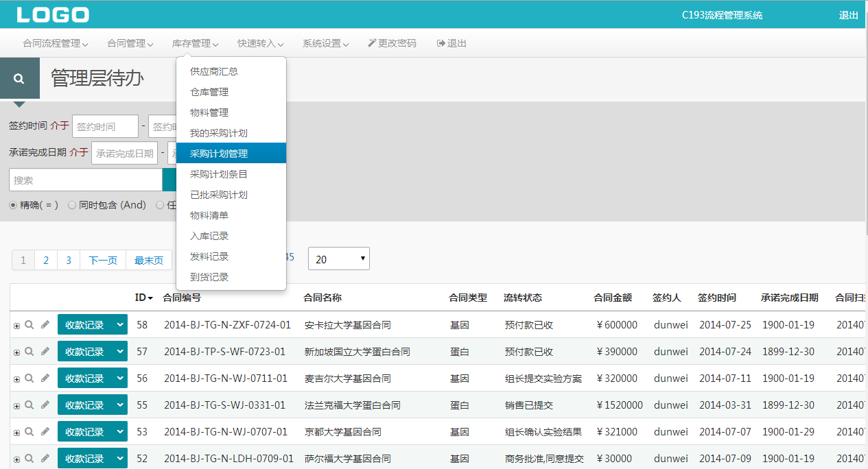Click the view magnifier icon for contract 56
The width and height of the screenshot is (868, 469).
[30, 378]
